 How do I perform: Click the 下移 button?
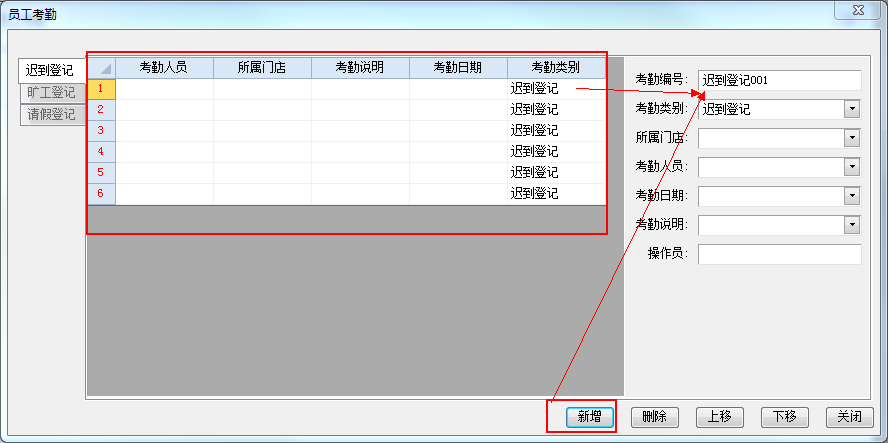pos(785,417)
